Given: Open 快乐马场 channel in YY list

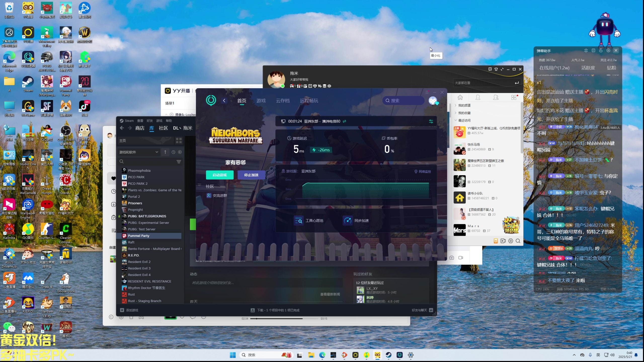Looking at the screenshot, I should click(x=487, y=149).
